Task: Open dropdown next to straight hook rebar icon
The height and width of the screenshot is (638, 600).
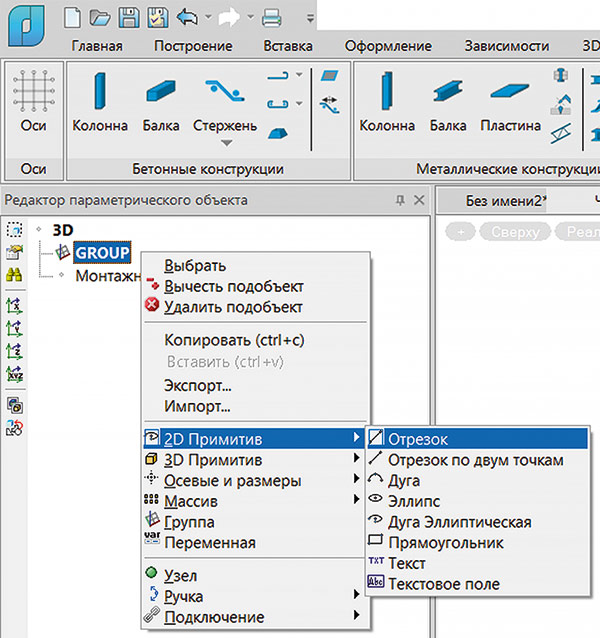Action: click(299, 75)
